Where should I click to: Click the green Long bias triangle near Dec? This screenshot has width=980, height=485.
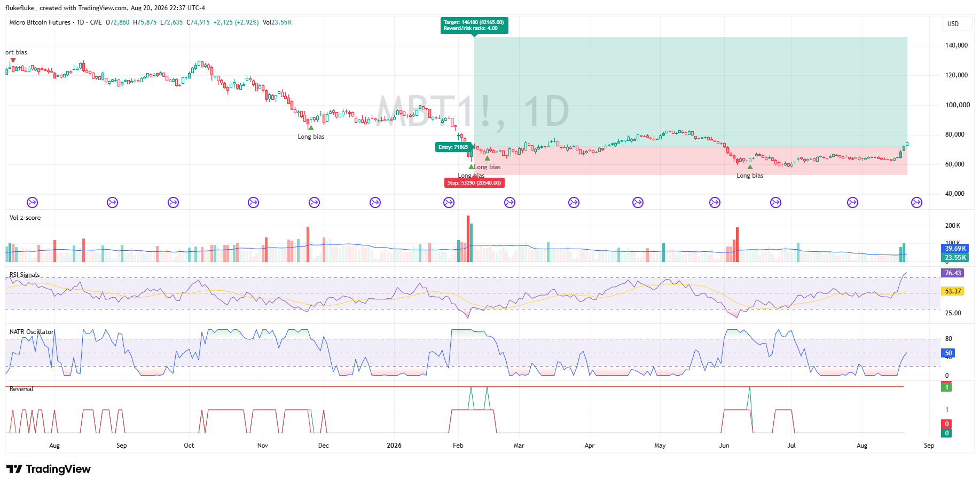tap(311, 128)
